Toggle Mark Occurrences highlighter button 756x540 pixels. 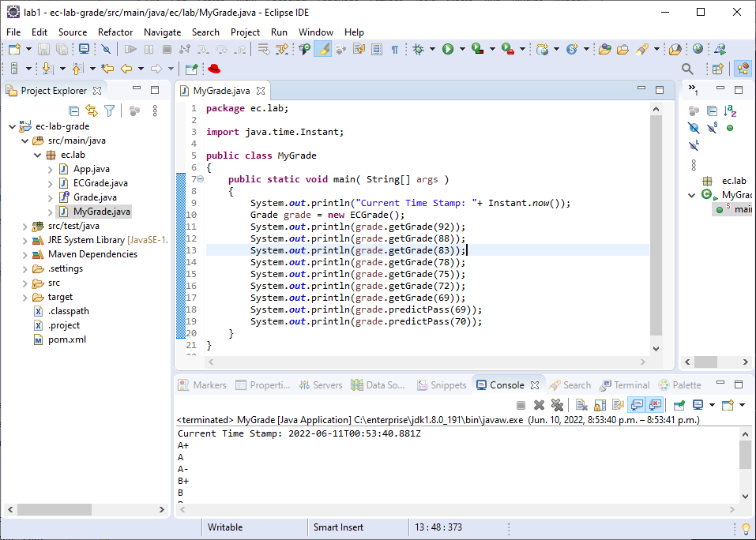pos(322,49)
